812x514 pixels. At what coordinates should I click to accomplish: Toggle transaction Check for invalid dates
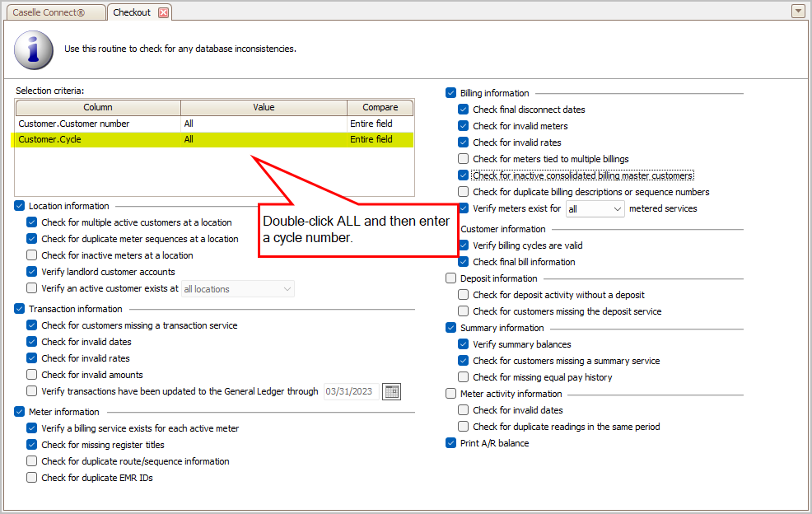32,342
